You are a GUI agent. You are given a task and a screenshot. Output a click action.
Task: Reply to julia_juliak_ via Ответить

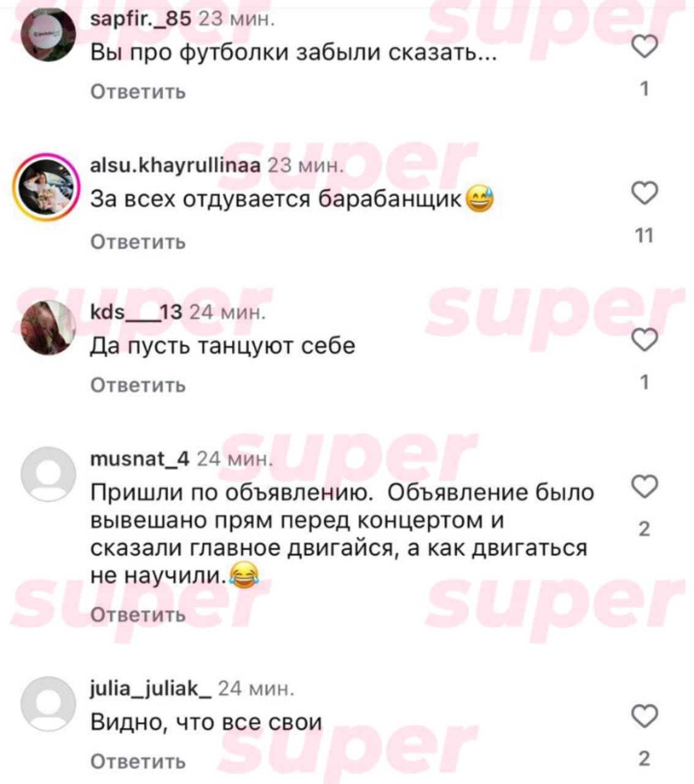[138, 761]
